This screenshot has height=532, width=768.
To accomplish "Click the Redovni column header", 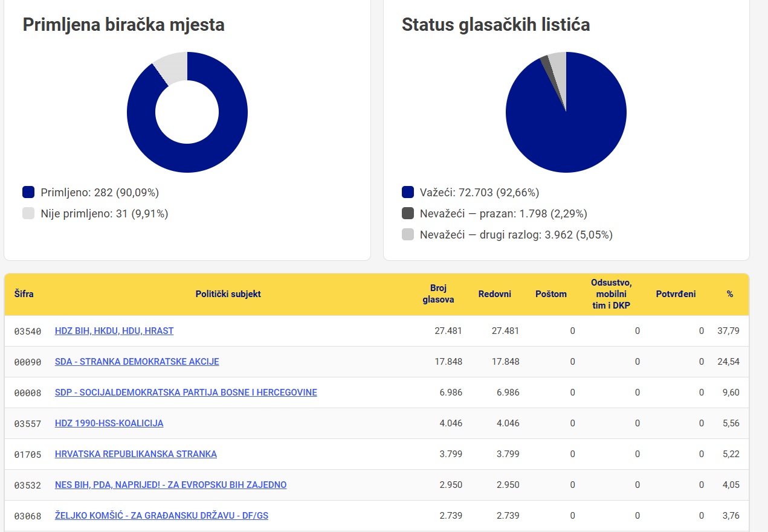I will click(x=495, y=294).
